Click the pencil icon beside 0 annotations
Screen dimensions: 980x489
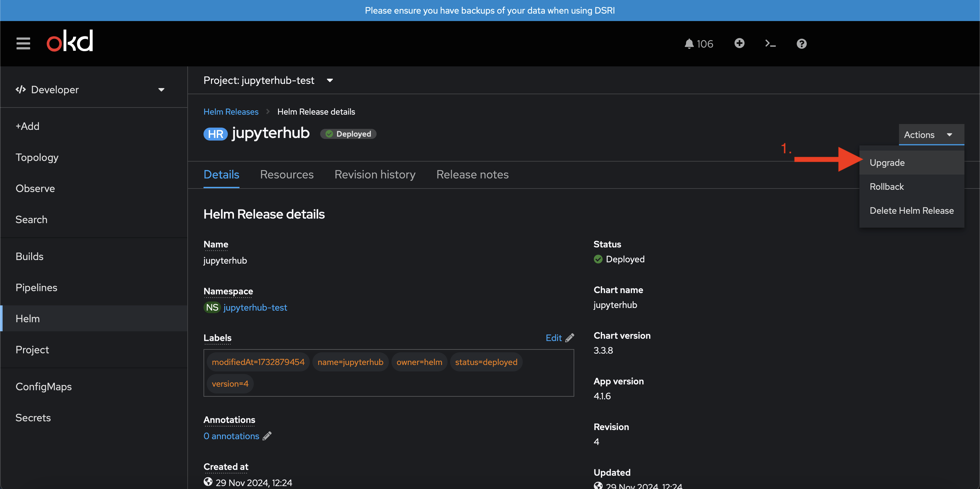pyautogui.click(x=267, y=436)
